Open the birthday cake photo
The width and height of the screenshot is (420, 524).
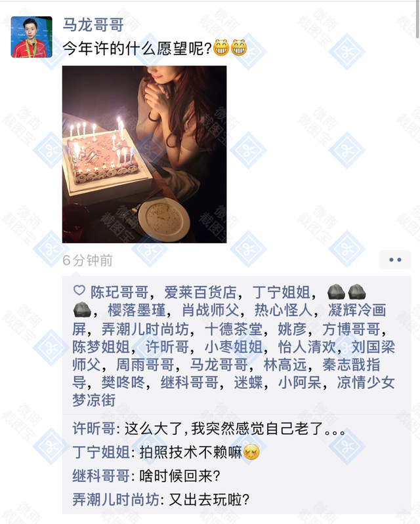coord(144,154)
